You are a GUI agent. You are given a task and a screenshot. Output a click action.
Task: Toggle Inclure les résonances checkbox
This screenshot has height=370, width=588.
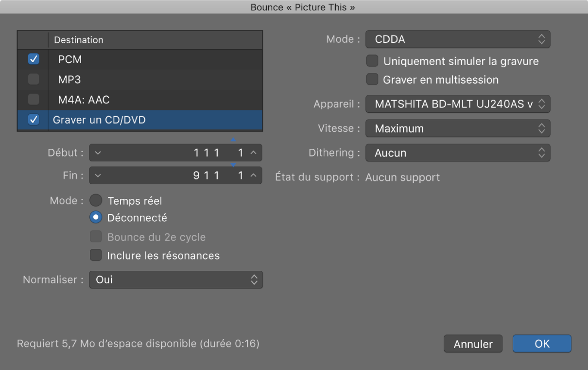96,255
